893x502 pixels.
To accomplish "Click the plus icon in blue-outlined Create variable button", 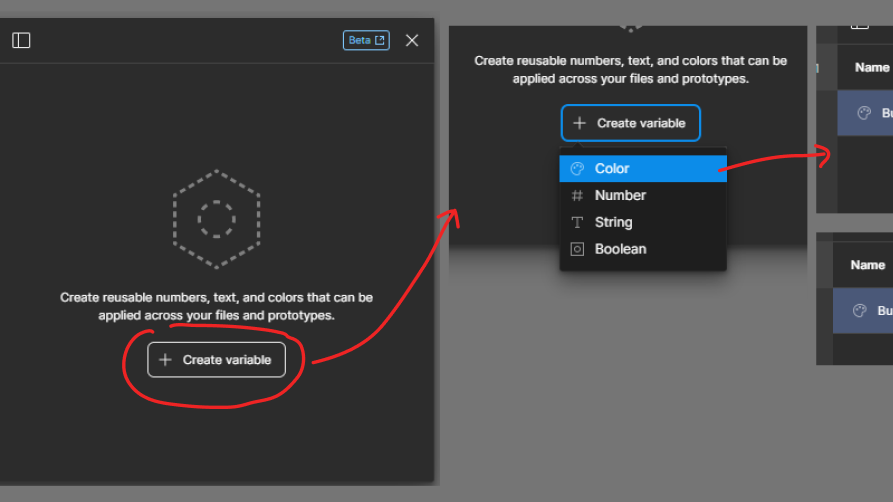I will [579, 123].
